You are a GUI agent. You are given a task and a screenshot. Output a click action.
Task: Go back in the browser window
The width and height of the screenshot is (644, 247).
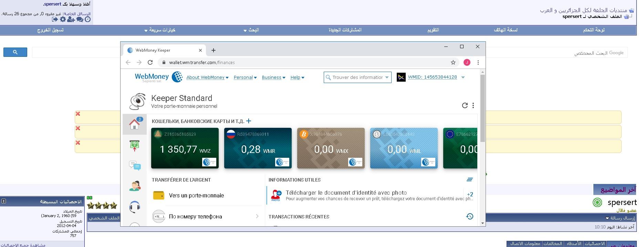click(128, 62)
